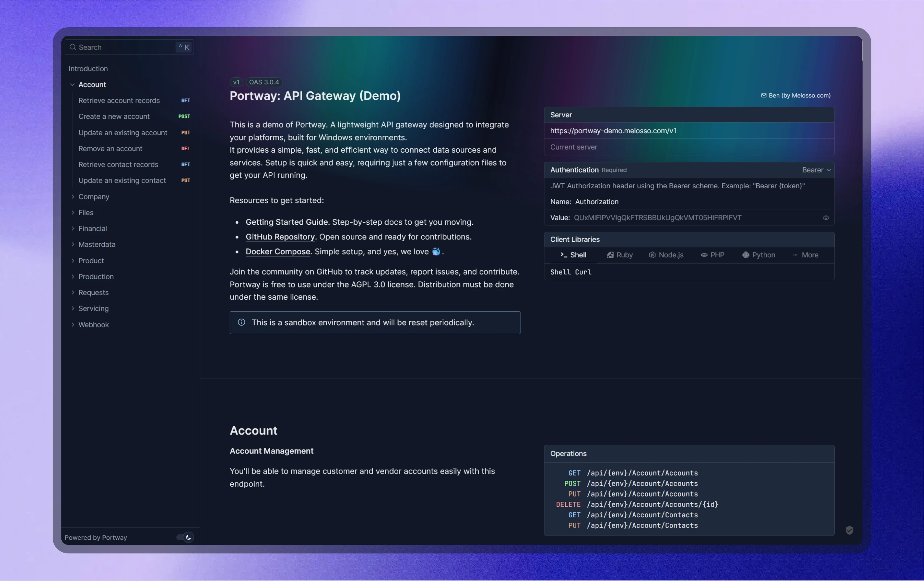Select the Node.js library icon

point(652,255)
